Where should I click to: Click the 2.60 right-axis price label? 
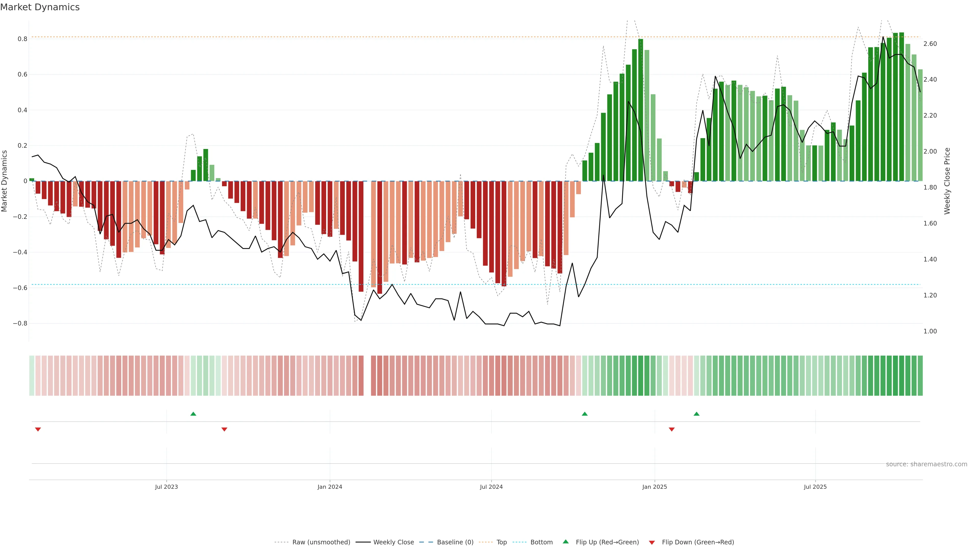pyautogui.click(x=930, y=44)
